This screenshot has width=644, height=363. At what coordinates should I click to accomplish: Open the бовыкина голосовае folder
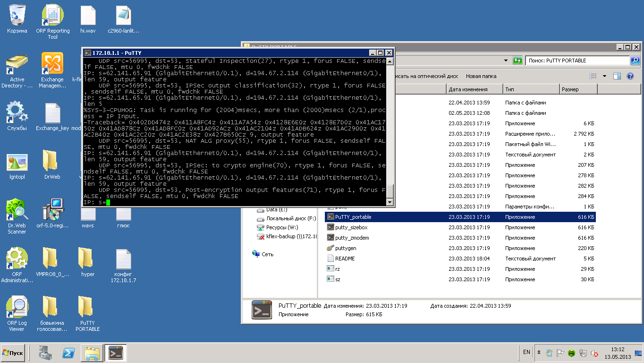click(52, 314)
